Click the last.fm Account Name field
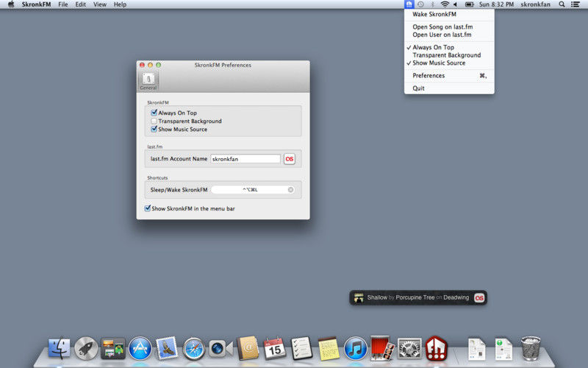Viewport: 588px width, 368px height. [x=245, y=159]
